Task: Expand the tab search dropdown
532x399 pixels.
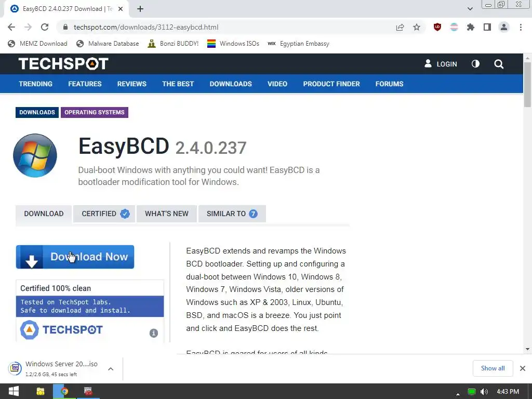Action: point(470,9)
